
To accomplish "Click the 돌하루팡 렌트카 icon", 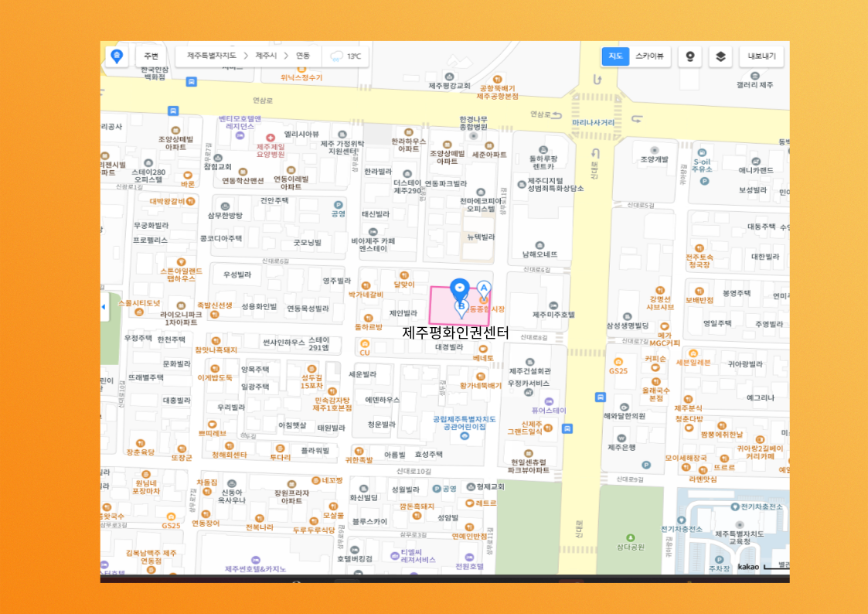I will [x=543, y=149].
